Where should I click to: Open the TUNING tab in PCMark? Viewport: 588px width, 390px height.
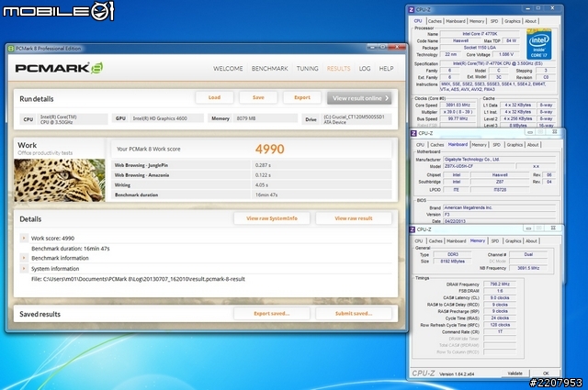[307, 69]
